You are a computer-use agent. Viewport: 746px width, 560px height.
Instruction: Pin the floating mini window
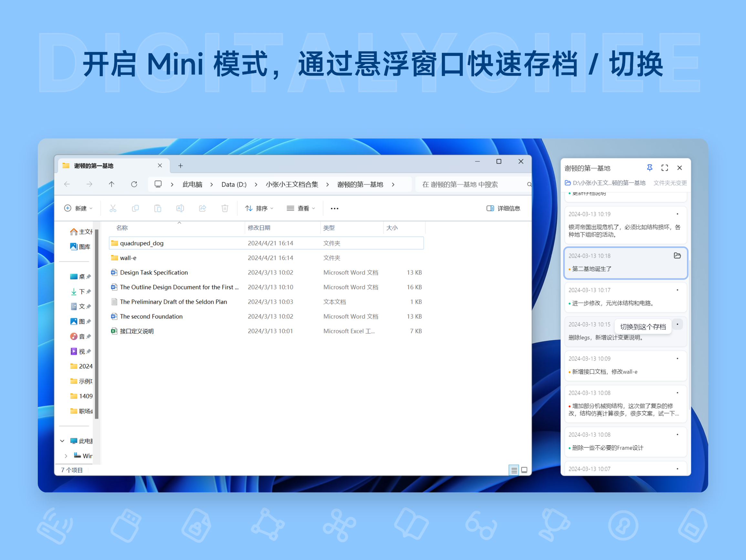pos(650,168)
